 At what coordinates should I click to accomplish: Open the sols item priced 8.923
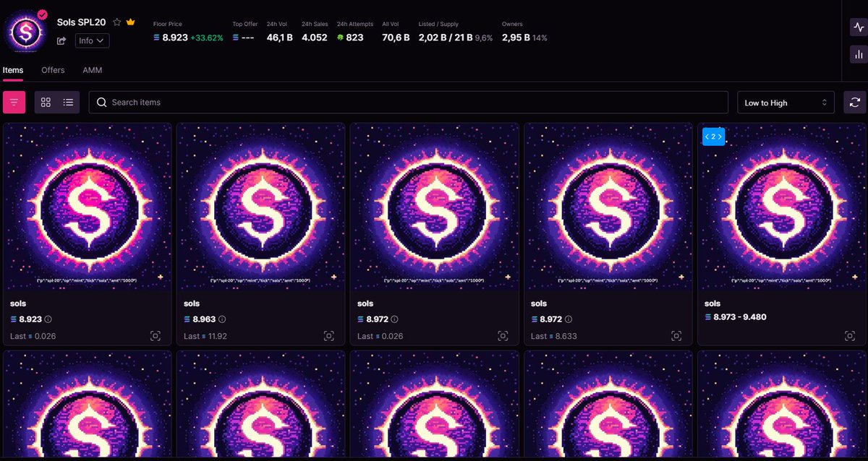tap(88, 233)
